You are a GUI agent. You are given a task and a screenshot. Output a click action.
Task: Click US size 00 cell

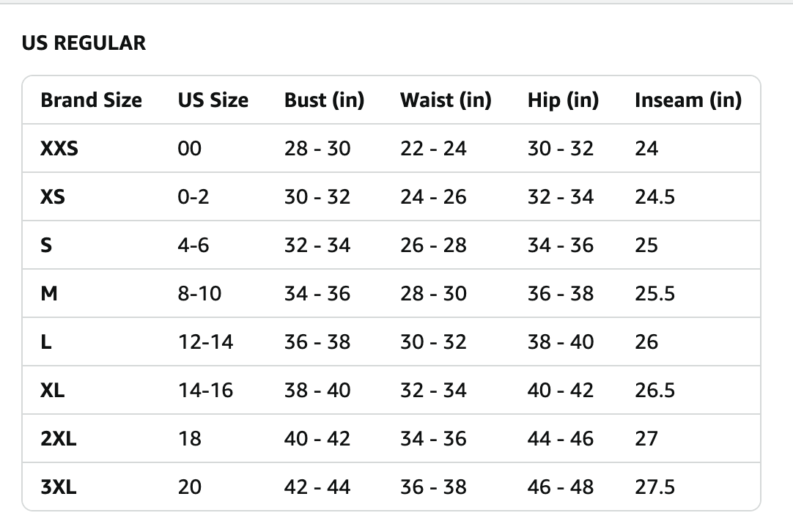coord(189,149)
